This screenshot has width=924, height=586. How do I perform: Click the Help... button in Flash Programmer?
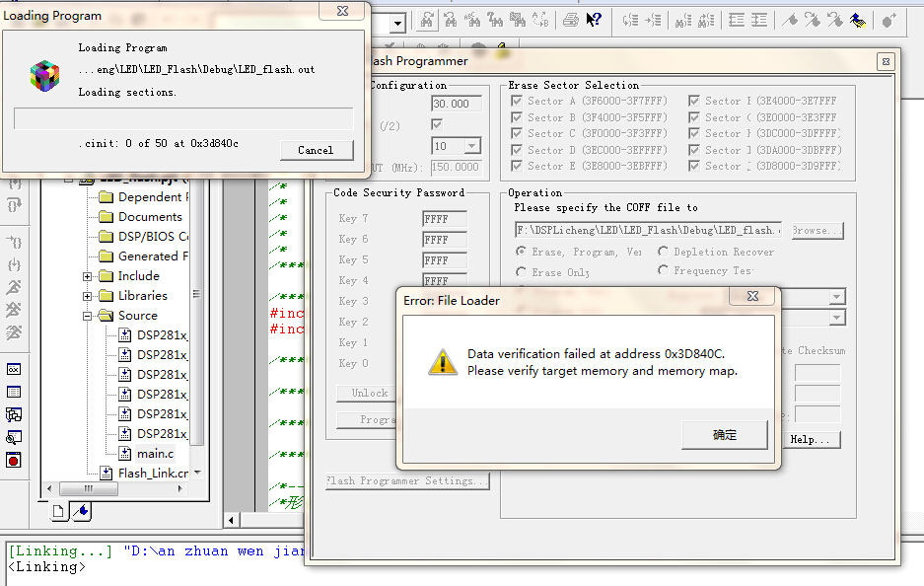811,439
